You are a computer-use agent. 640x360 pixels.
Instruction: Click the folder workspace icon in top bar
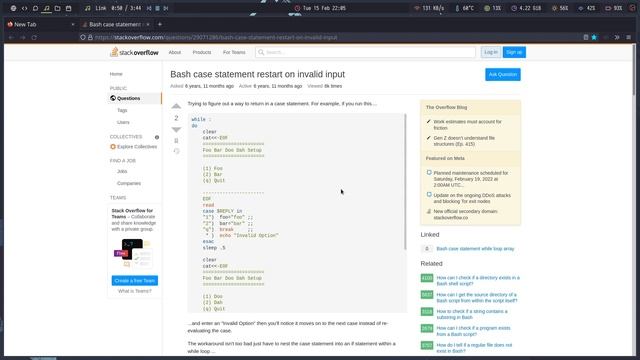(x=58, y=8)
